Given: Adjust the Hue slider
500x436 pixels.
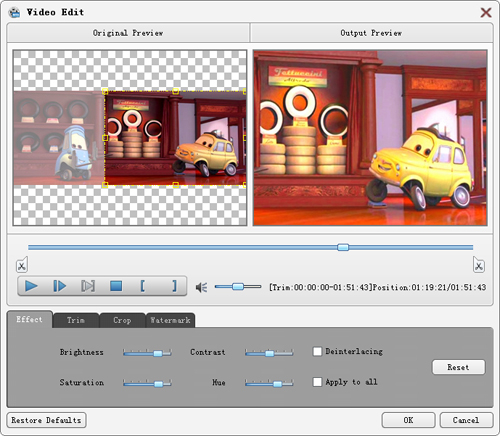Looking at the screenshot, I should tap(269, 384).
